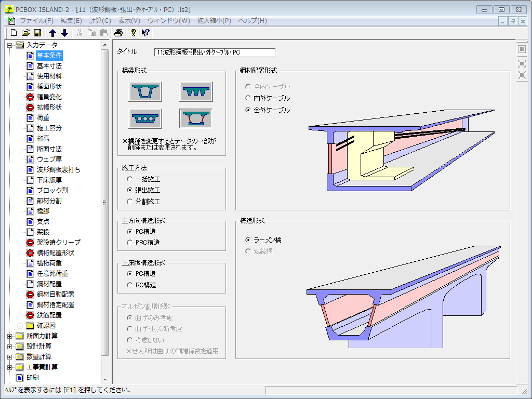The height and width of the screenshot is (399, 532).
Task: Choose the PRC構造 option under 主方向構造形式
Action: [x=130, y=243]
